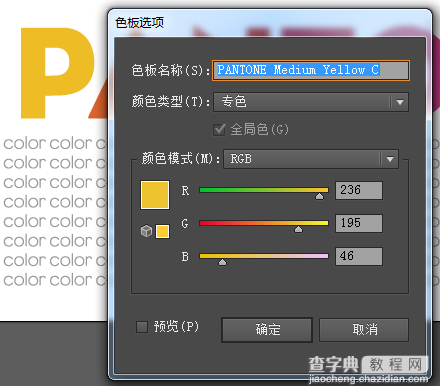Click the R value field showing 236
Viewport: 440px width, 386px height.
coord(359,190)
